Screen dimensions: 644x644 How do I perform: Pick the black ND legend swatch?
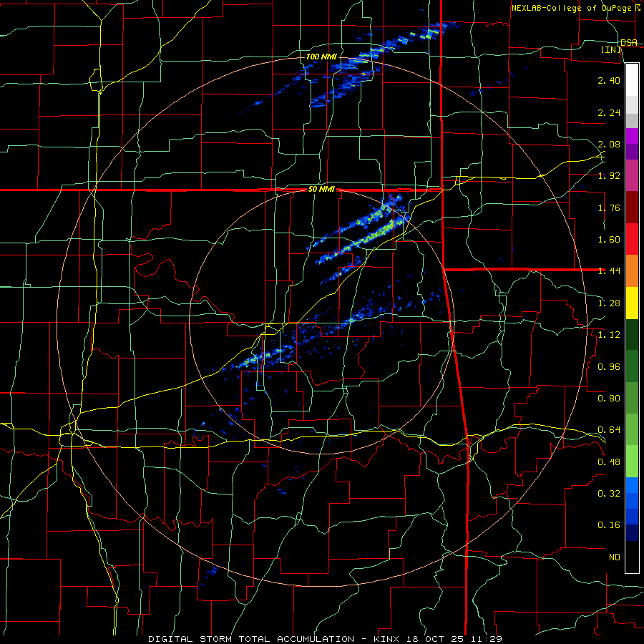pos(632,557)
